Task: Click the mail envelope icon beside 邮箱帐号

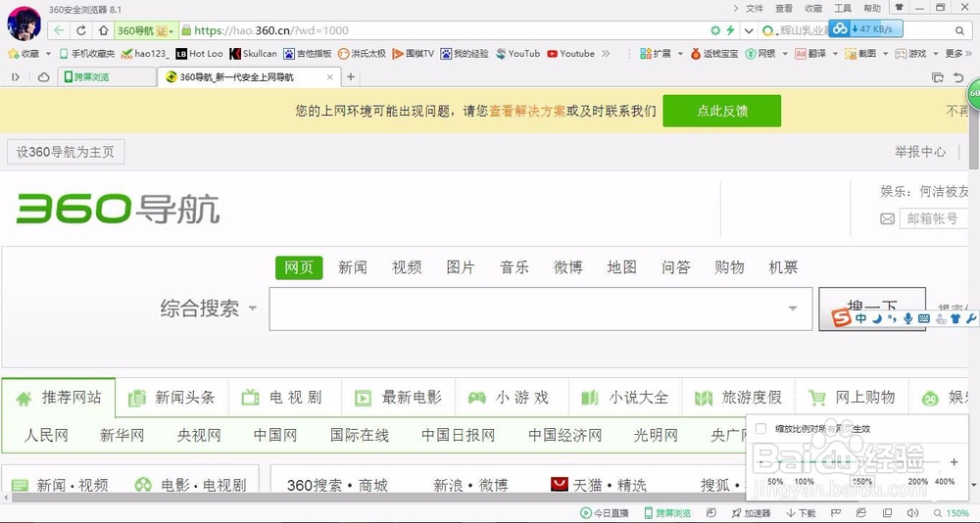Action: [x=887, y=218]
